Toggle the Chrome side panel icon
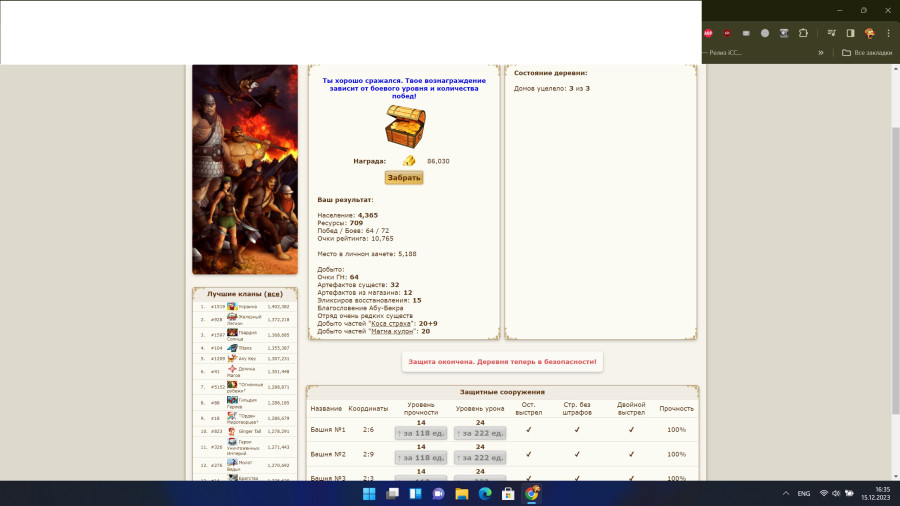 click(x=851, y=33)
